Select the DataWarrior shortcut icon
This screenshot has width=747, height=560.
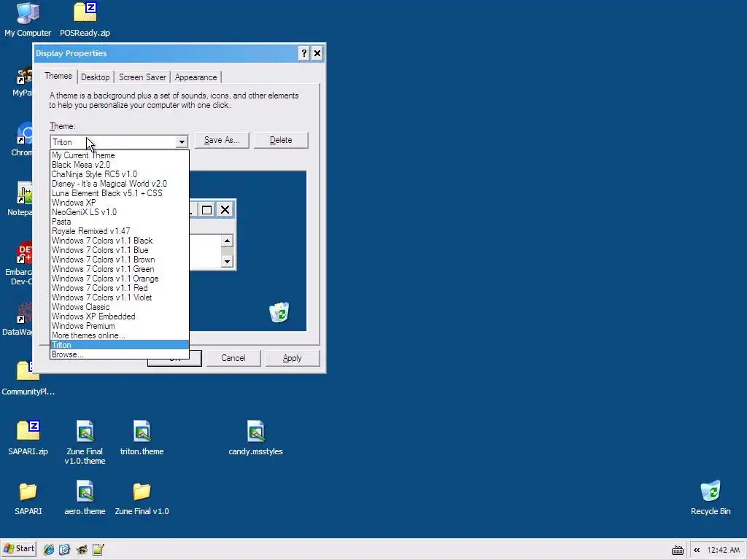(18, 319)
